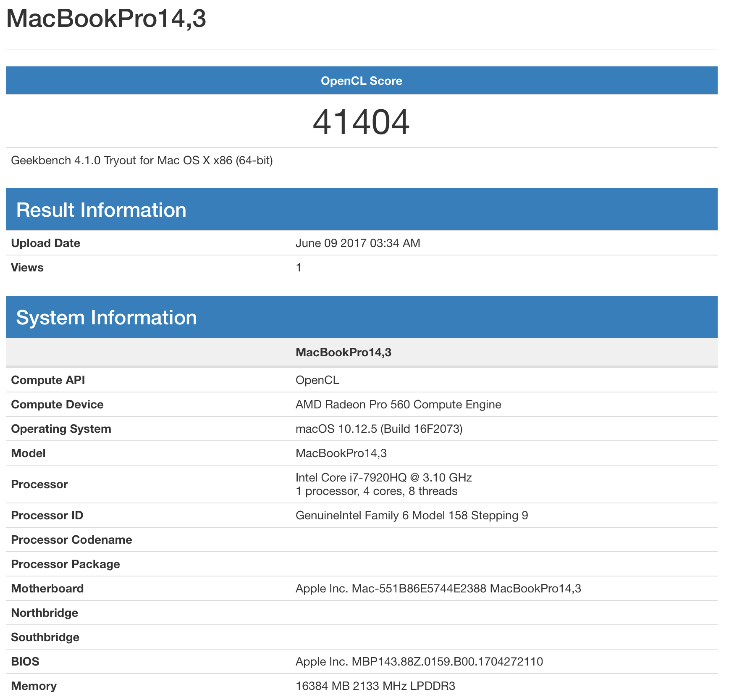Viewport: 729px width, 700px height.
Task: Click the Upload Date label
Action: point(45,243)
